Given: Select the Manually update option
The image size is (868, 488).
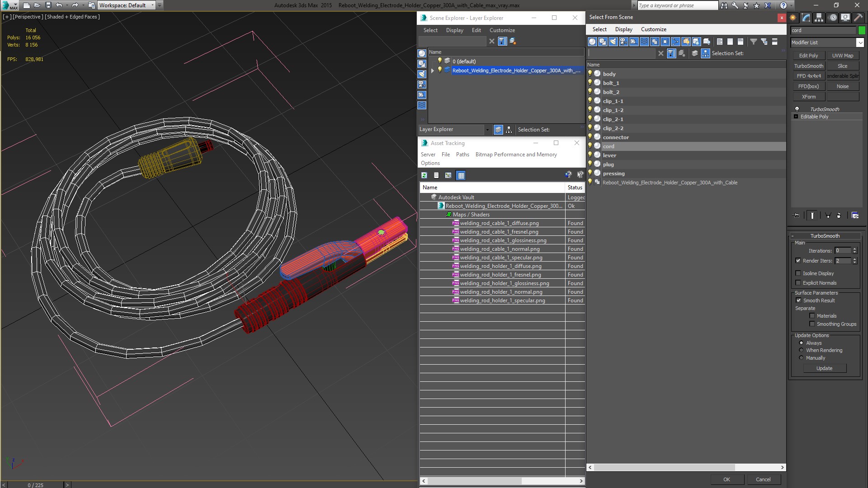Looking at the screenshot, I should click(801, 358).
